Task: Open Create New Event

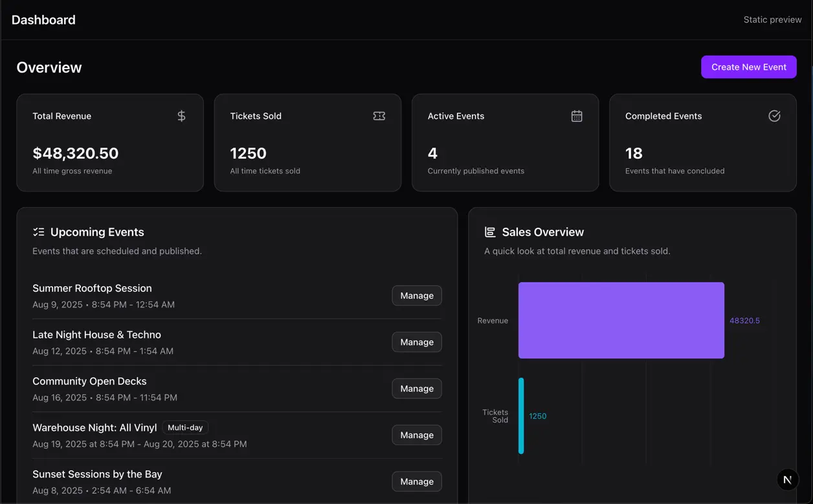Action: [748, 67]
